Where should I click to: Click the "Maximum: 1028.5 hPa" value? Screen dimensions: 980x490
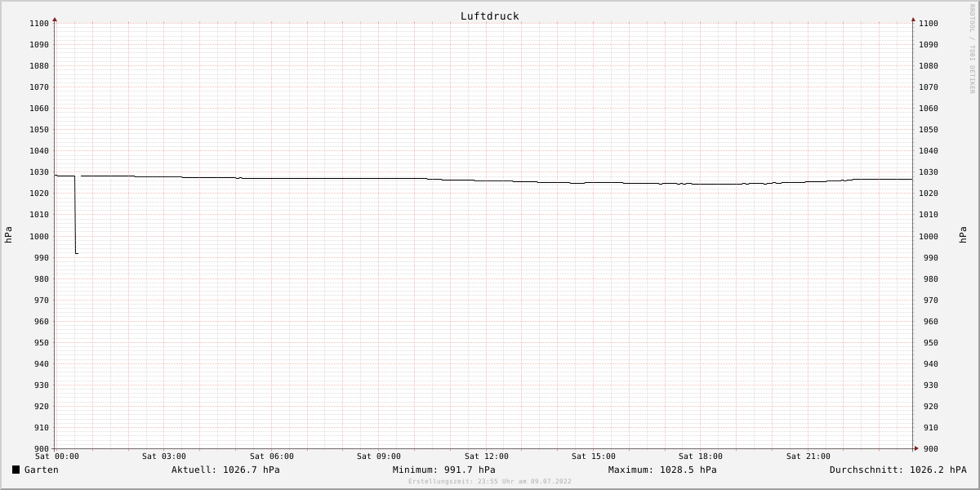pos(662,470)
